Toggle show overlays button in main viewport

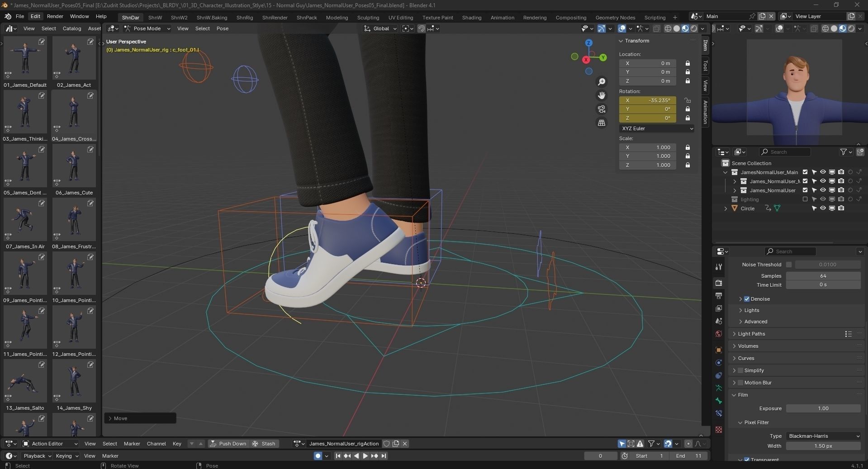(x=622, y=28)
